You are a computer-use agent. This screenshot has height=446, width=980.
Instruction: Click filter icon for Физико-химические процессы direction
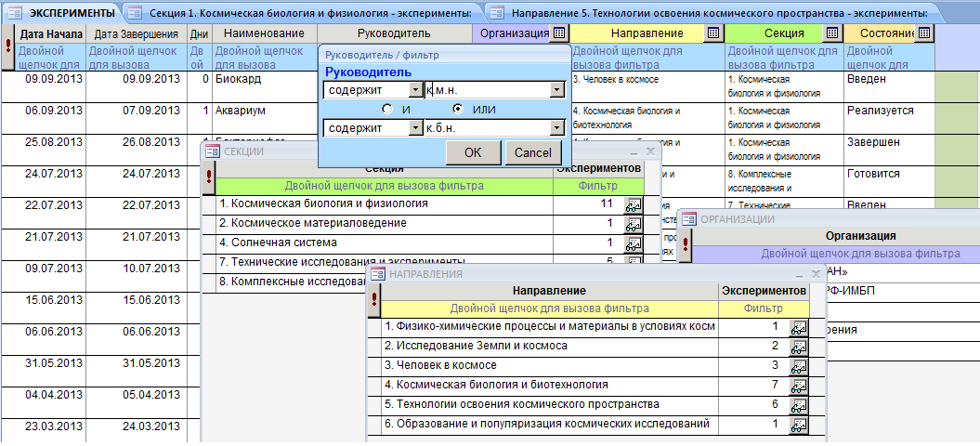798,327
